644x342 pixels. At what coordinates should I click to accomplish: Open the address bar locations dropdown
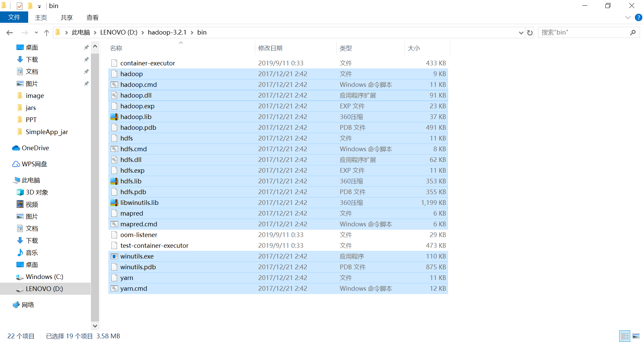coord(521,32)
